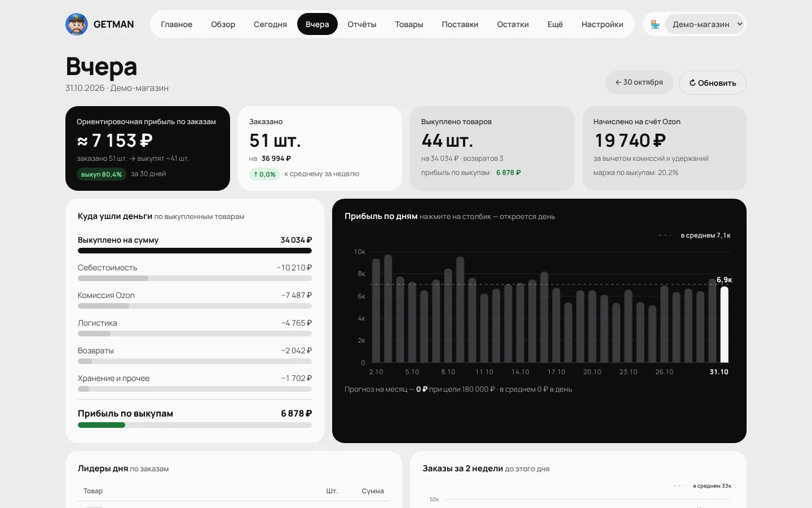Expand the Ещё menu
Image resolution: width=812 pixels, height=508 pixels.
tap(555, 24)
